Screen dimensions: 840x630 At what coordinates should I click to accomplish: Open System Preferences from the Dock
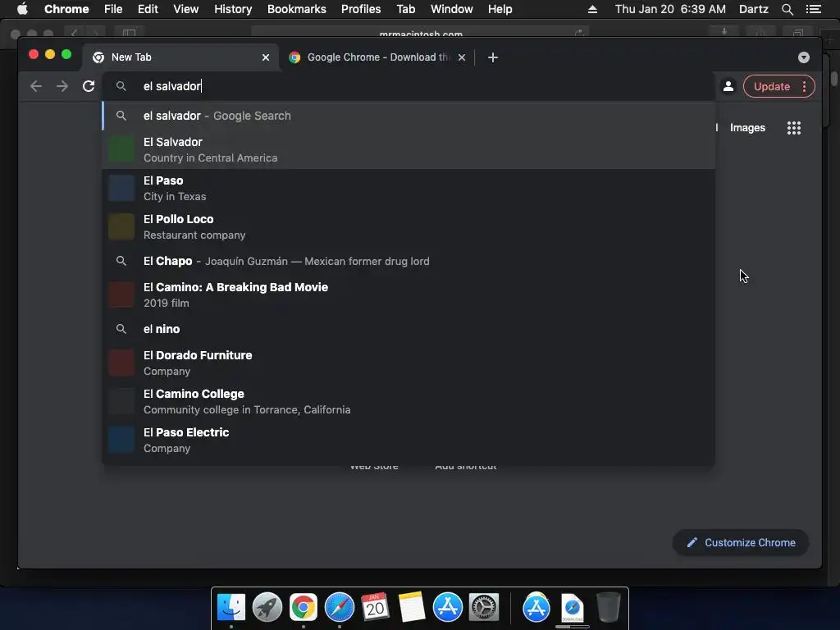(484, 607)
